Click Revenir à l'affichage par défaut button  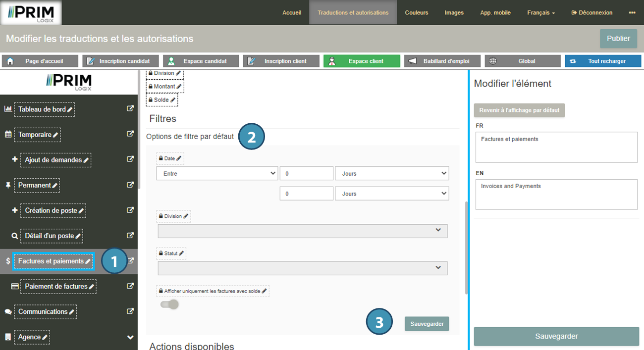(519, 110)
